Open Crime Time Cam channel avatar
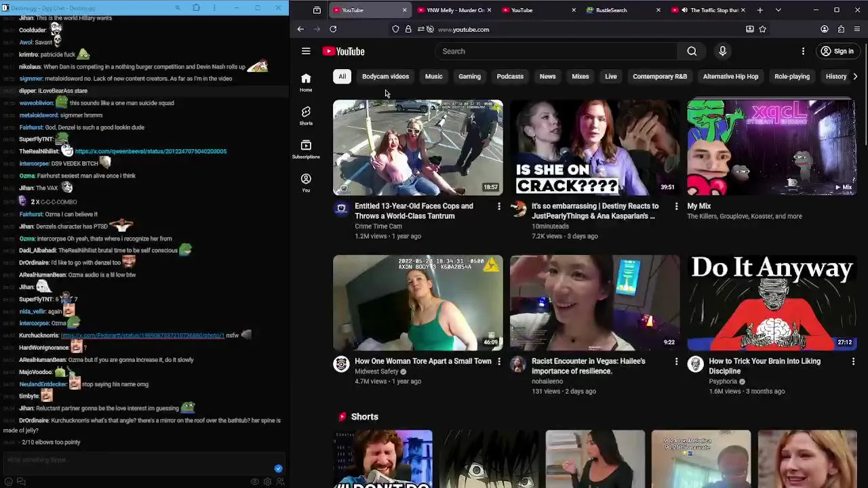 (341, 209)
